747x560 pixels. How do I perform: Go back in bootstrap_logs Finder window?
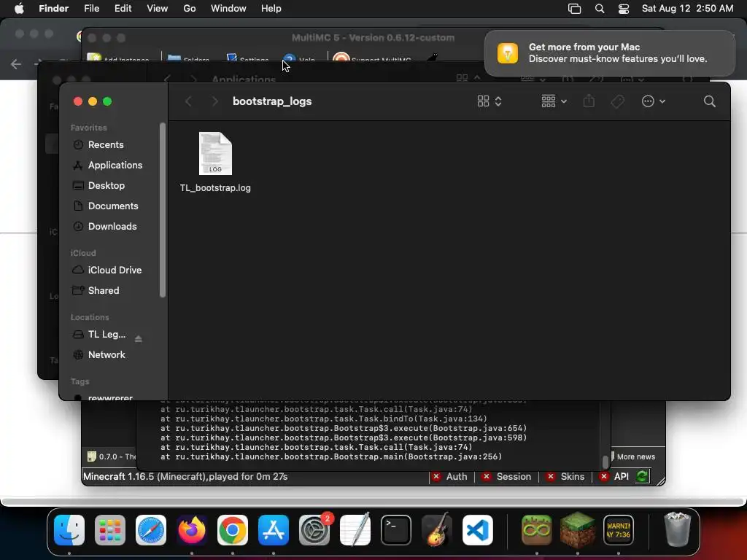[x=189, y=101]
